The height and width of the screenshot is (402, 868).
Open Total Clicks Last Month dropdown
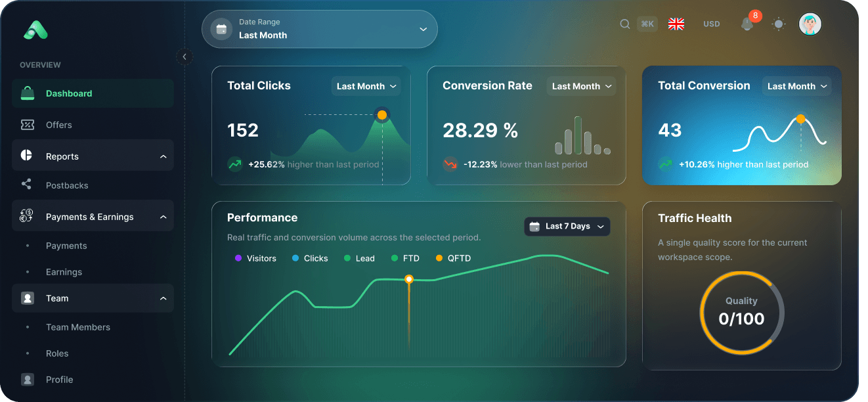pos(366,86)
